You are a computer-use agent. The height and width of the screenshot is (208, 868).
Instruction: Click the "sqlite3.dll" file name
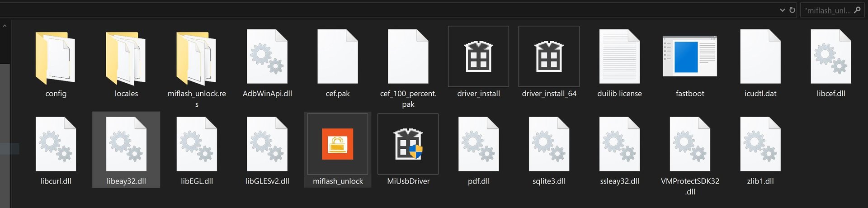[549, 181]
